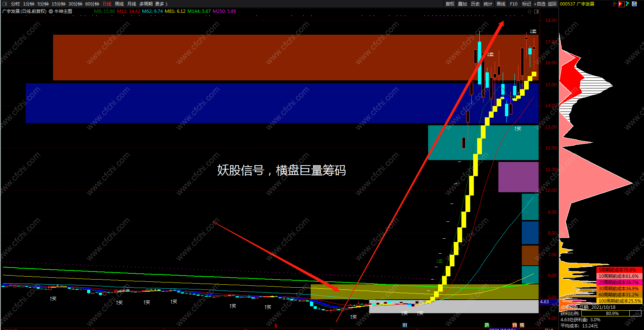
Task: Click the 18.00 price axis label
Action: point(551,20)
